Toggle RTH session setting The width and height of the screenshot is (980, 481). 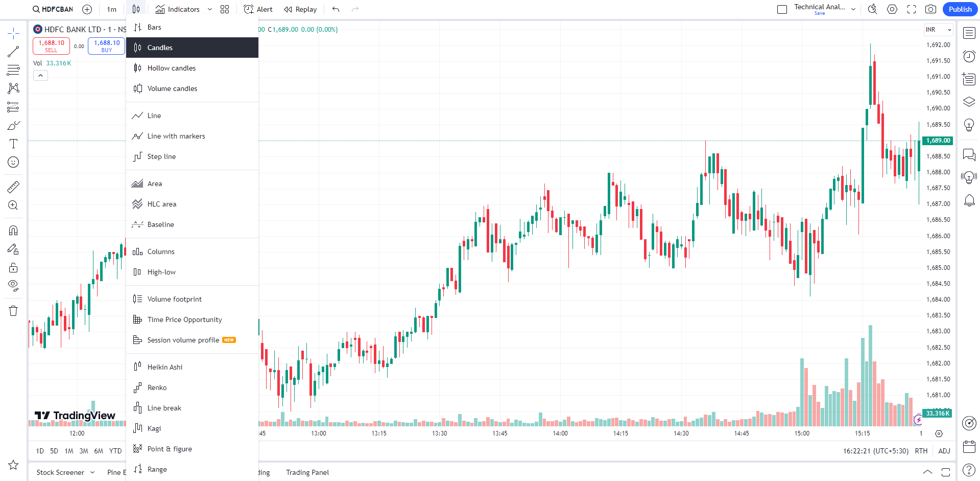pos(921,451)
